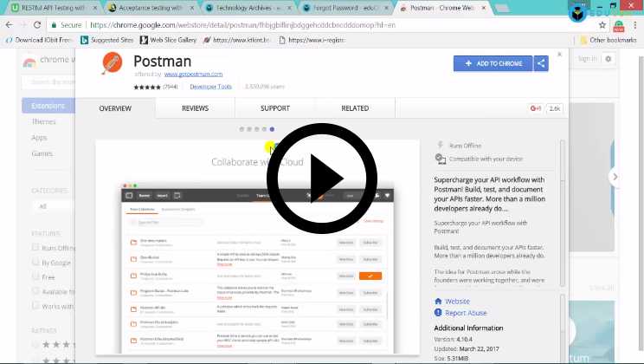Click the Add to Chrome button
The width and height of the screenshot is (644, 364).
coord(493,63)
